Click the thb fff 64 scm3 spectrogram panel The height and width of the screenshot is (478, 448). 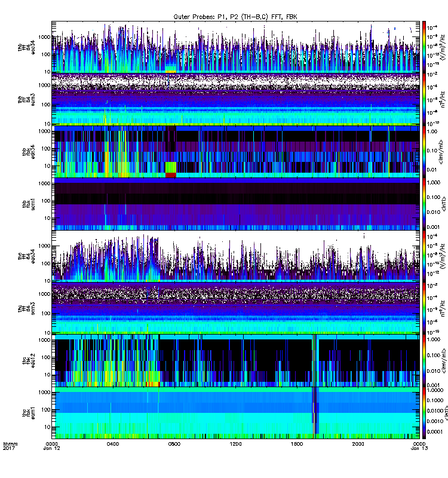(235, 99)
